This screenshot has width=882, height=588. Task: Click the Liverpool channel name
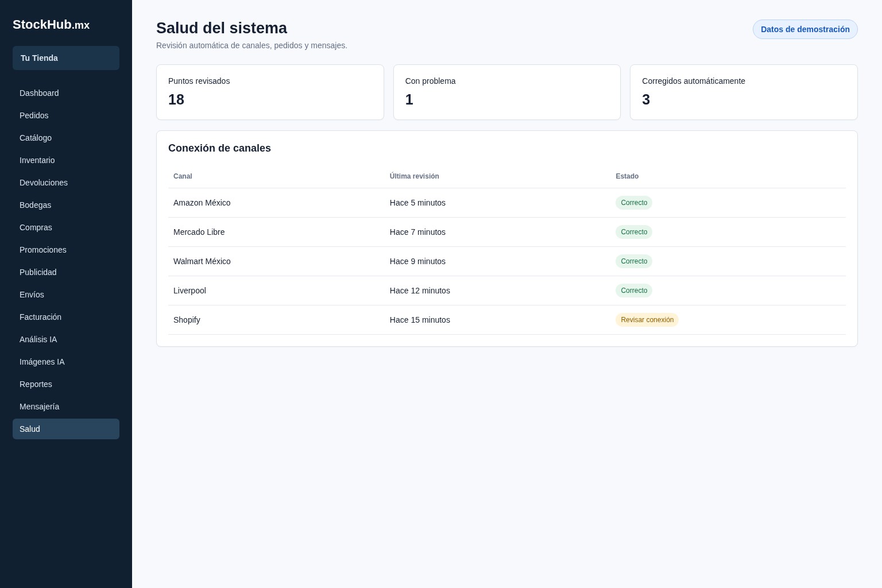click(x=189, y=291)
